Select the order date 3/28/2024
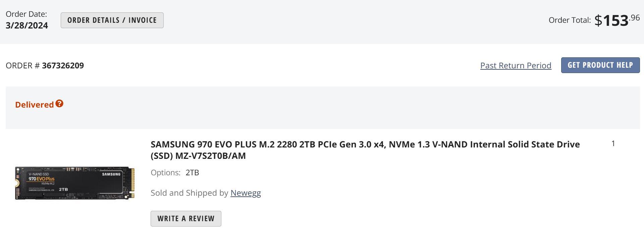Screen dimensions: 644x248 (26, 25)
